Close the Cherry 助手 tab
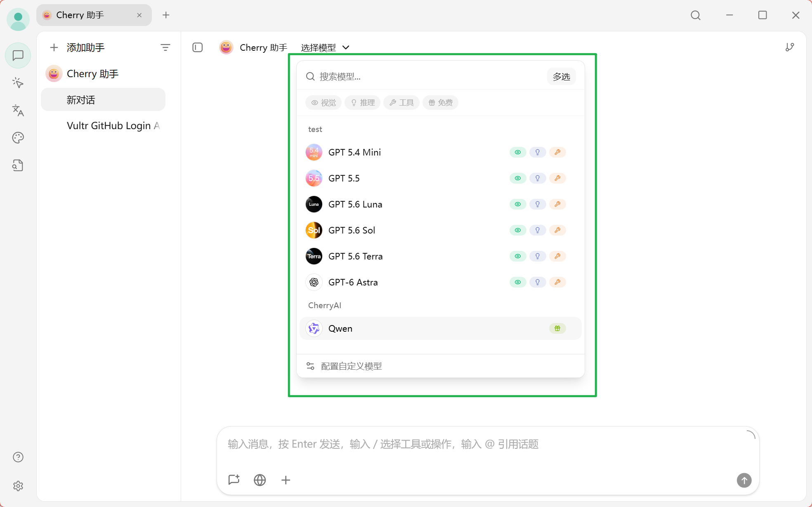This screenshot has width=812, height=507. (x=139, y=15)
